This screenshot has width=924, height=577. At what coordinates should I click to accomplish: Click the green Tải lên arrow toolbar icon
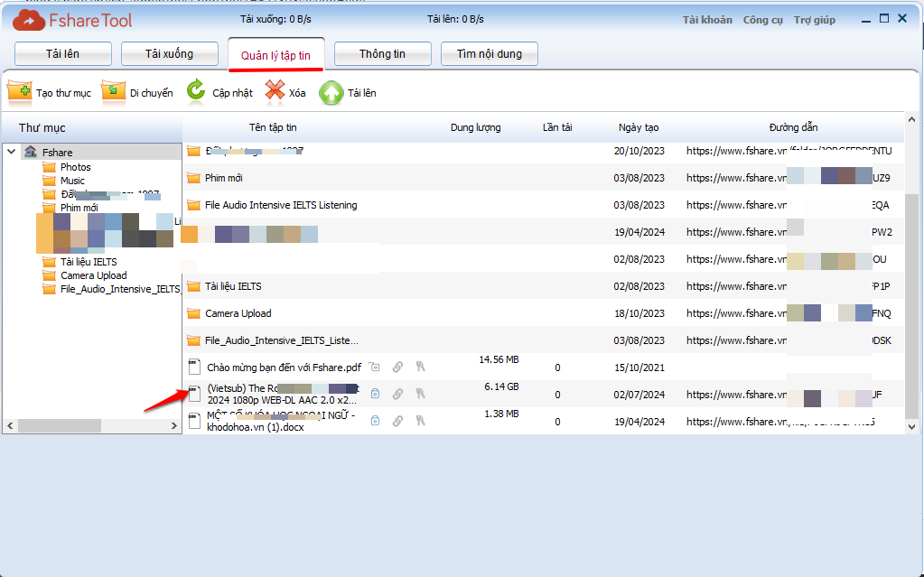pyautogui.click(x=331, y=93)
